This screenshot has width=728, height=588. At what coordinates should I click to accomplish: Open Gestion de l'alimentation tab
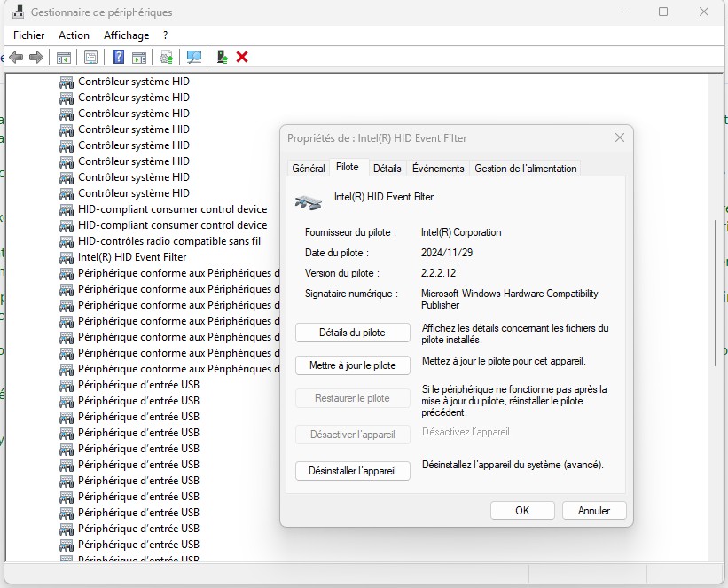pos(525,169)
